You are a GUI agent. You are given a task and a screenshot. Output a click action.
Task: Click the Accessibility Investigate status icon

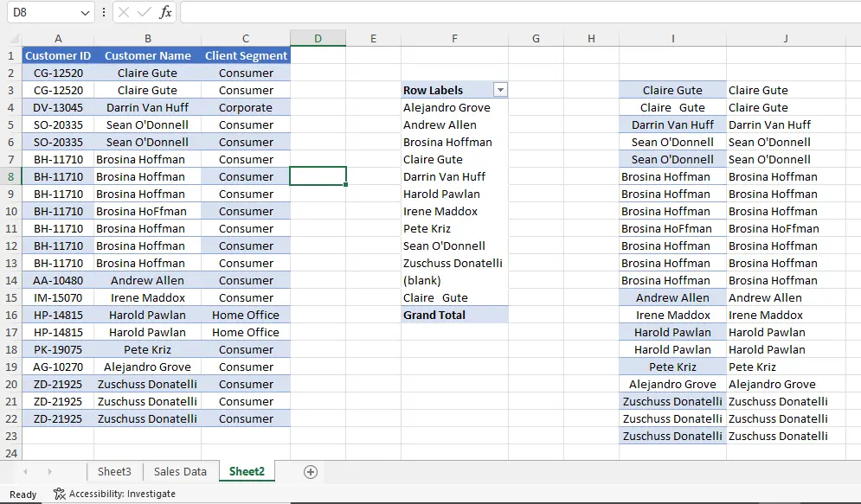pyautogui.click(x=60, y=494)
